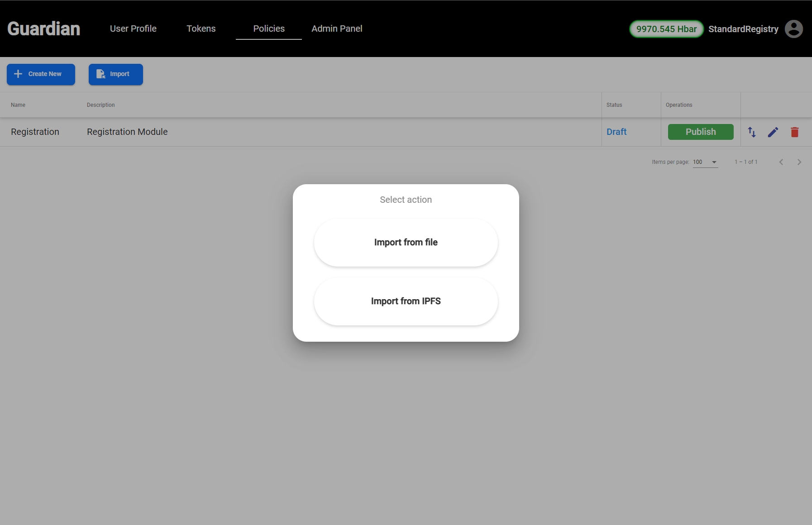Screen dimensions: 812x525
Task: Click the StandardRegistry username
Action: point(743,29)
